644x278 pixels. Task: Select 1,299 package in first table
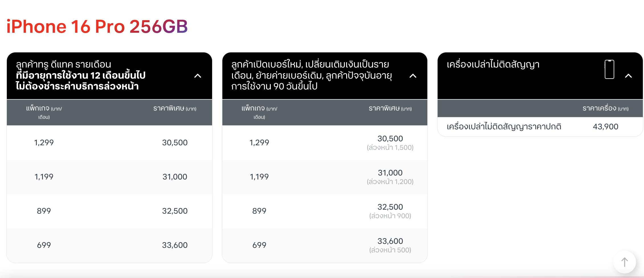click(44, 143)
